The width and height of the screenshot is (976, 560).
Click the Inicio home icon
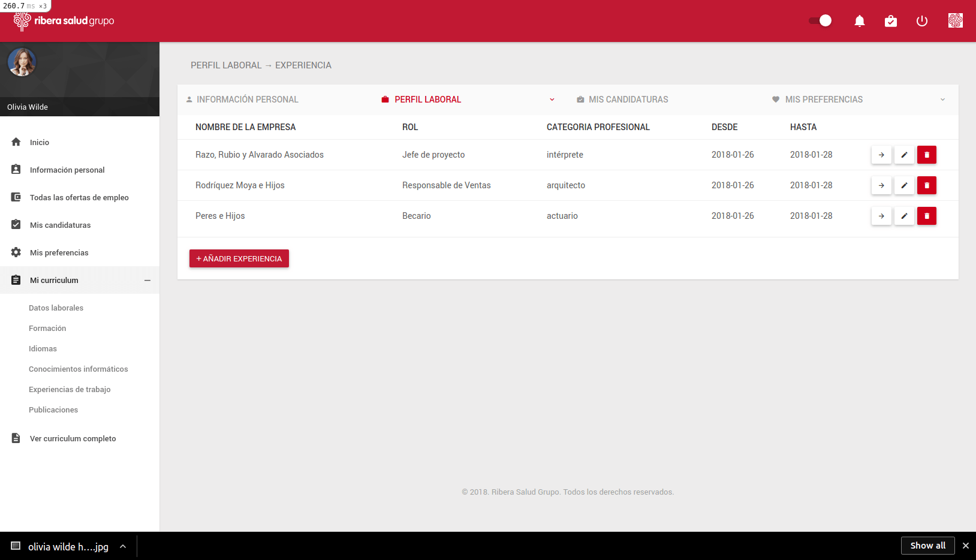[x=16, y=142]
